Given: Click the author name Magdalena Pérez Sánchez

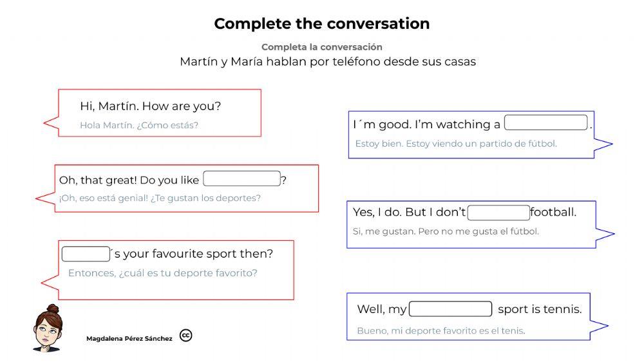Looking at the screenshot, I should [x=129, y=338].
